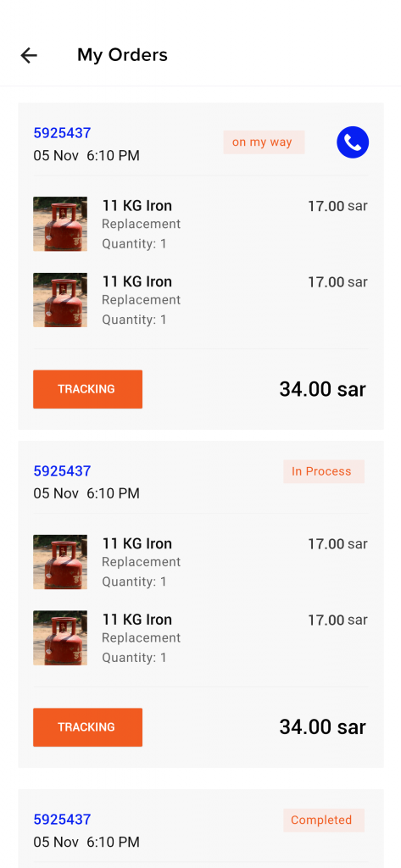The image size is (401, 868).
Task: Tap second cylinder thumbnail in In Process order
Action: (x=60, y=637)
